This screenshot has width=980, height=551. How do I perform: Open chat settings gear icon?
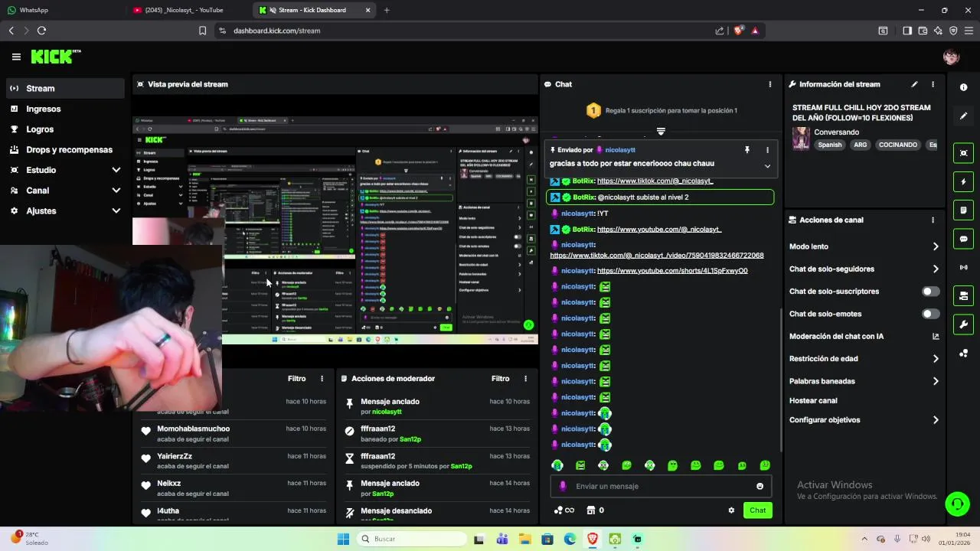pyautogui.click(x=731, y=510)
